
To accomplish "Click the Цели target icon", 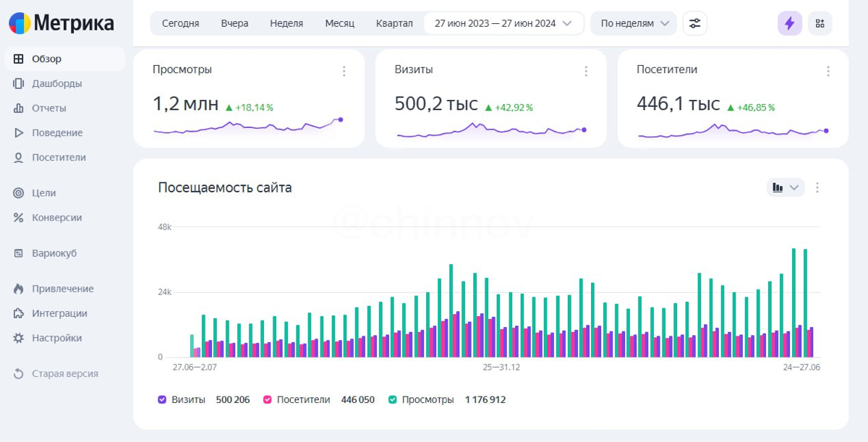I will click(19, 193).
